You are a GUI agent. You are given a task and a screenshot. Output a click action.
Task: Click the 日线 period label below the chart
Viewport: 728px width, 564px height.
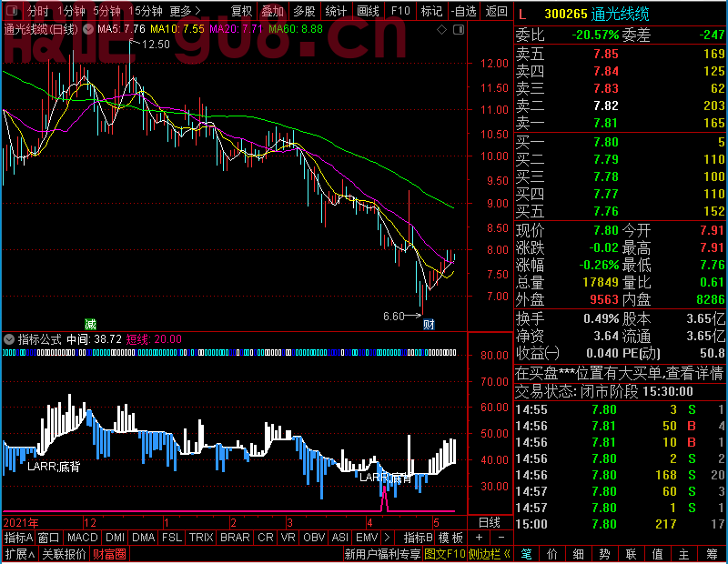point(490,523)
